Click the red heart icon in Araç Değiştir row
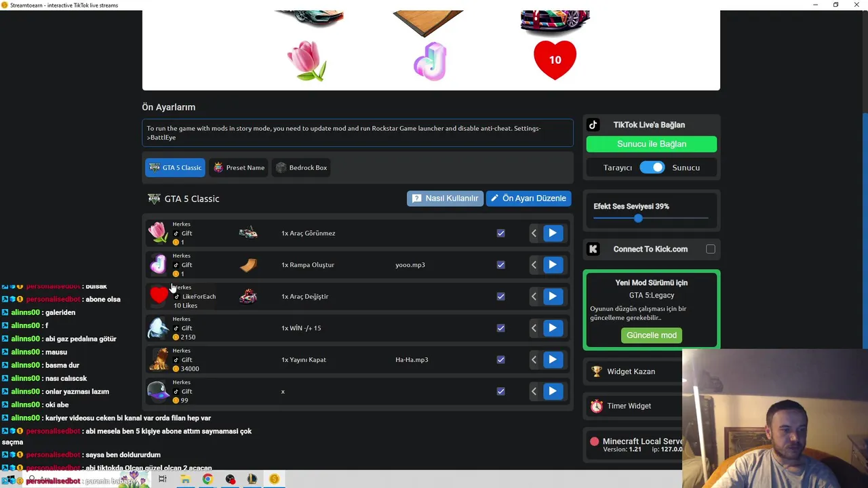This screenshot has width=868, height=488. (159, 295)
